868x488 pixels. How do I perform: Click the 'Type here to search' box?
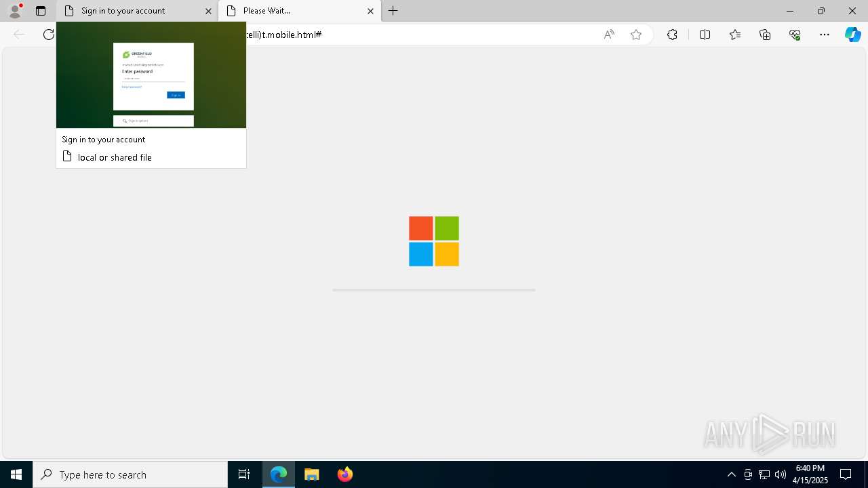pos(130,474)
